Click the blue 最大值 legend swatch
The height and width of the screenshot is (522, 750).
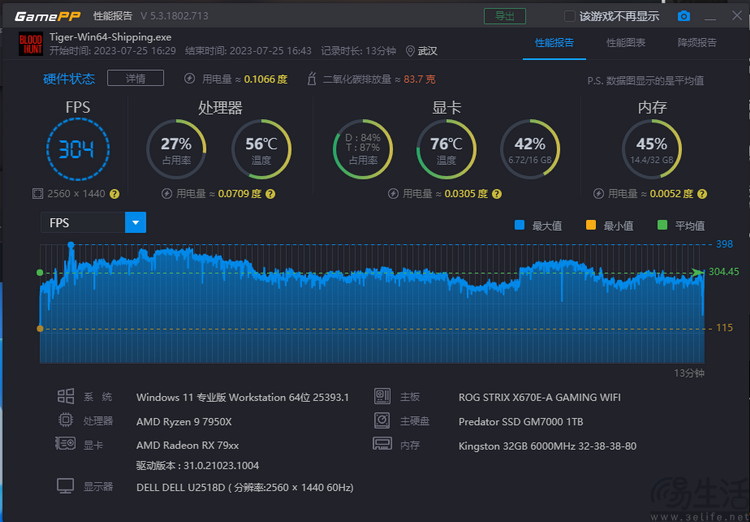(519, 225)
